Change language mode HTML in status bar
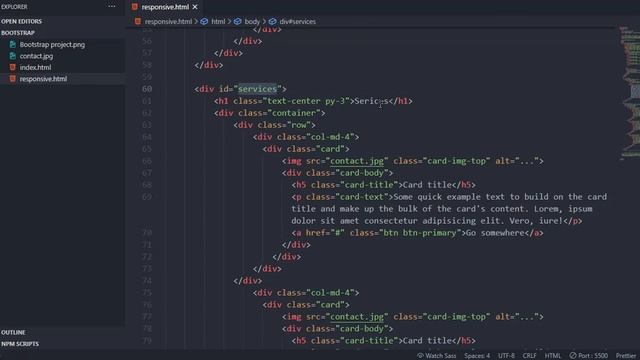 point(553,356)
